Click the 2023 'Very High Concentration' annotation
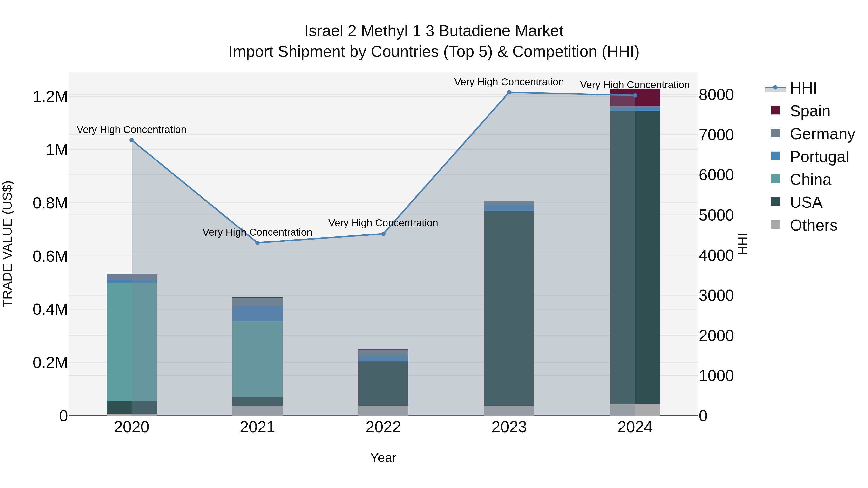 click(x=509, y=82)
